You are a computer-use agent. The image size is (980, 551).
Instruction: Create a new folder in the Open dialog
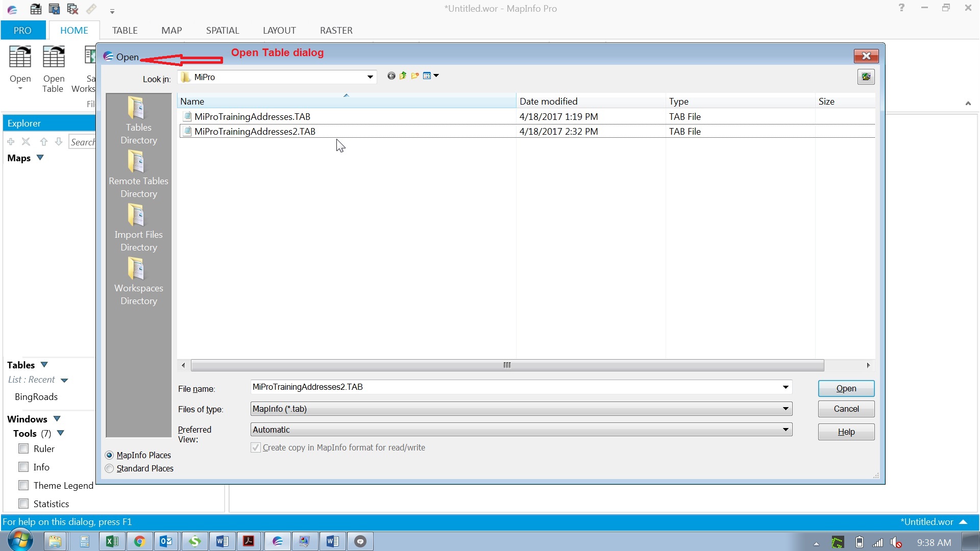pyautogui.click(x=414, y=76)
